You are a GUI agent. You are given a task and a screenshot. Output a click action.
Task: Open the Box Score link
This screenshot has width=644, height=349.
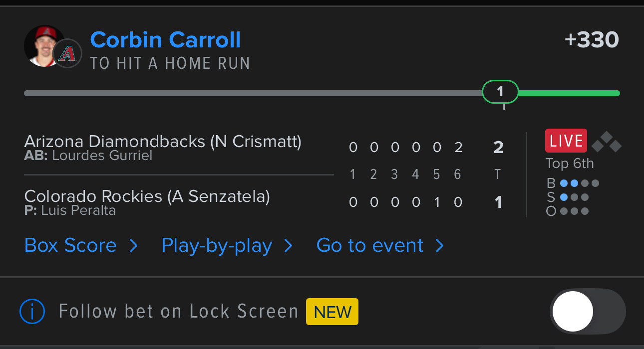(x=70, y=246)
